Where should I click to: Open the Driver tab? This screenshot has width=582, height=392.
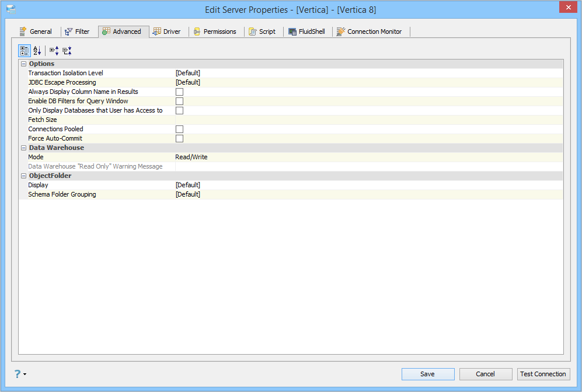coord(167,32)
